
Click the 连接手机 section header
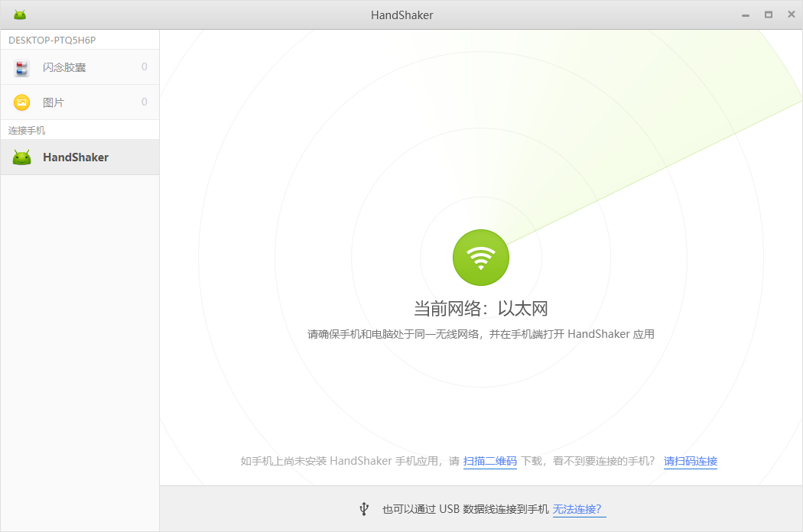click(27, 130)
